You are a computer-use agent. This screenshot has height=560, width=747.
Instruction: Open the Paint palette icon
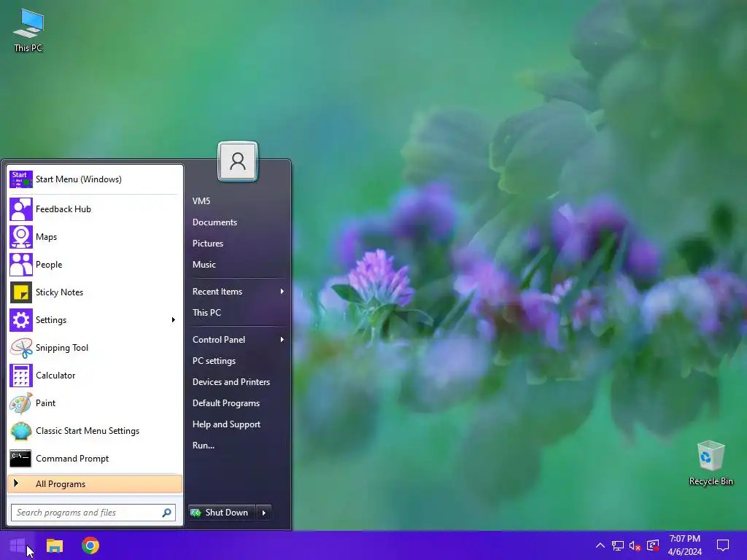coord(21,402)
